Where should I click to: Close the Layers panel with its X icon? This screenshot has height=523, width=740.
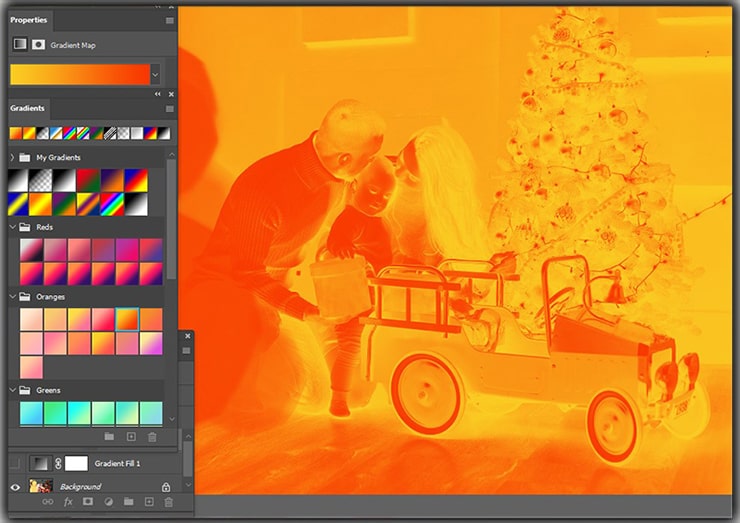[188, 336]
